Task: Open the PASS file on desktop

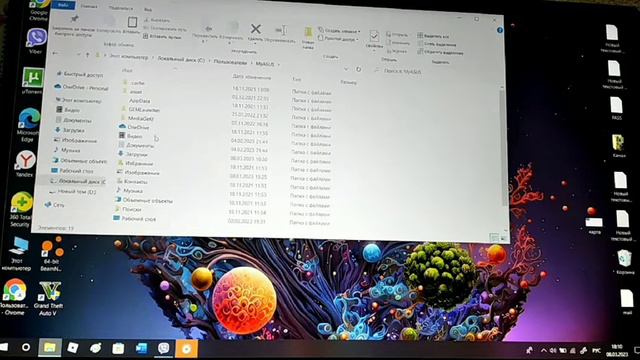Action: 617,108
